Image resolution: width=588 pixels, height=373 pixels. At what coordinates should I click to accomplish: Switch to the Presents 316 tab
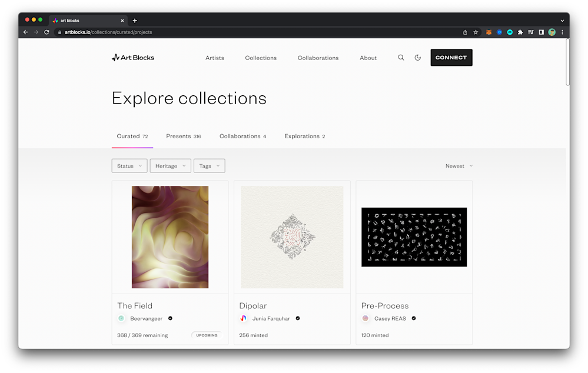coord(184,136)
